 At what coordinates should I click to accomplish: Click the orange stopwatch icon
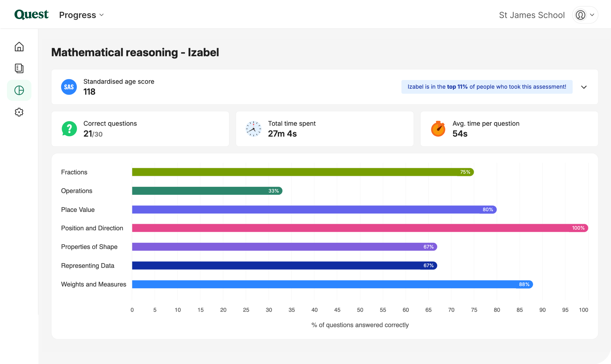click(x=438, y=129)
